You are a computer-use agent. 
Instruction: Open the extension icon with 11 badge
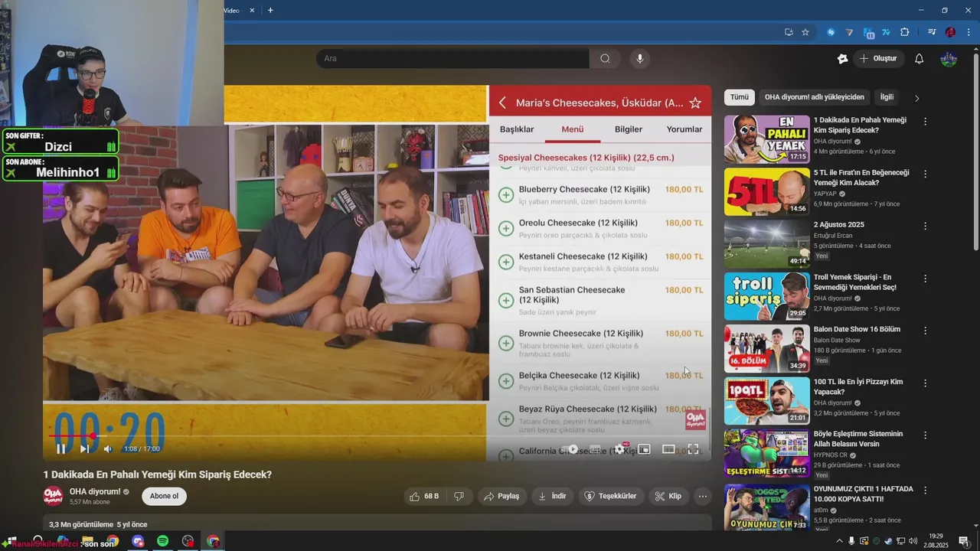pos(868,33)
